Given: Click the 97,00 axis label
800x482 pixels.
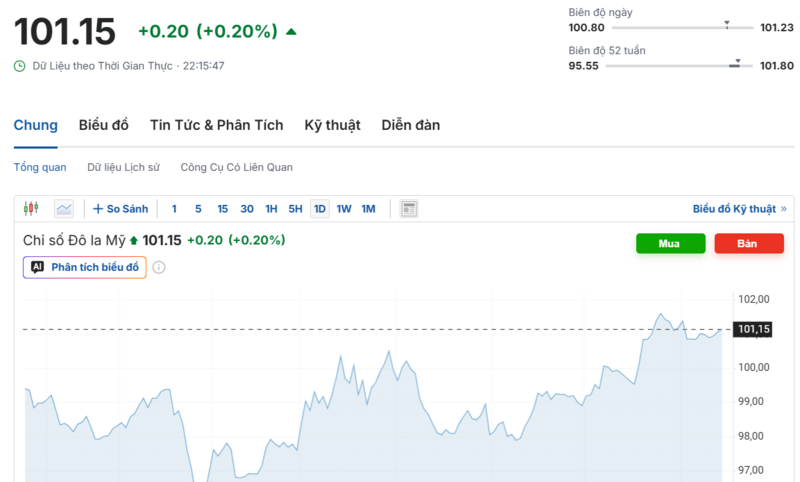Looking at the screenshot, I should point(751,470).
